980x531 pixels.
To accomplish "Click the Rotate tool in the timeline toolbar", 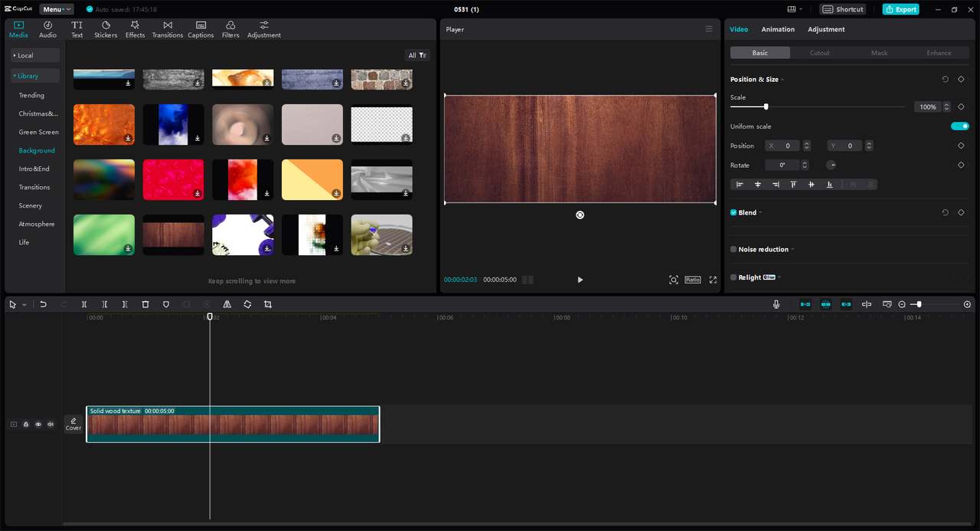I will pos(247,304).
